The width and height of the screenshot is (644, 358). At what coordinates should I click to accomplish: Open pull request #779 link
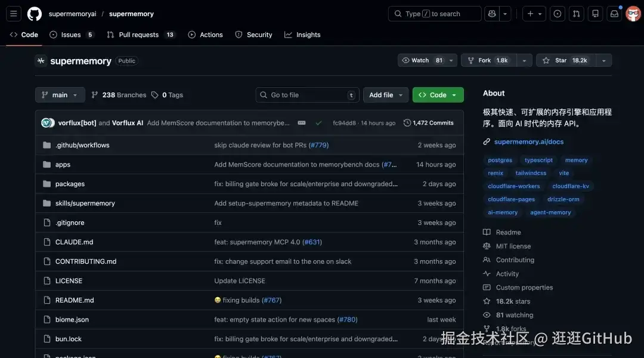[x=318, y=145]
